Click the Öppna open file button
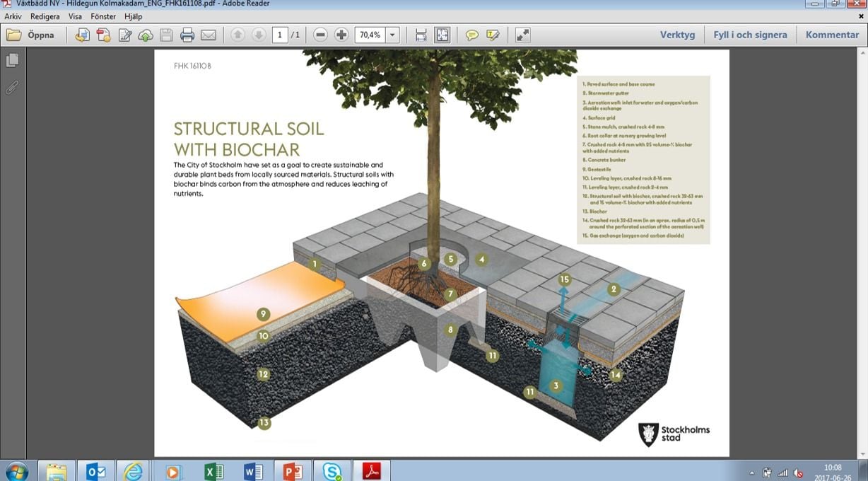The height and width of the screenshot is (481, 868). click(31, 35)
